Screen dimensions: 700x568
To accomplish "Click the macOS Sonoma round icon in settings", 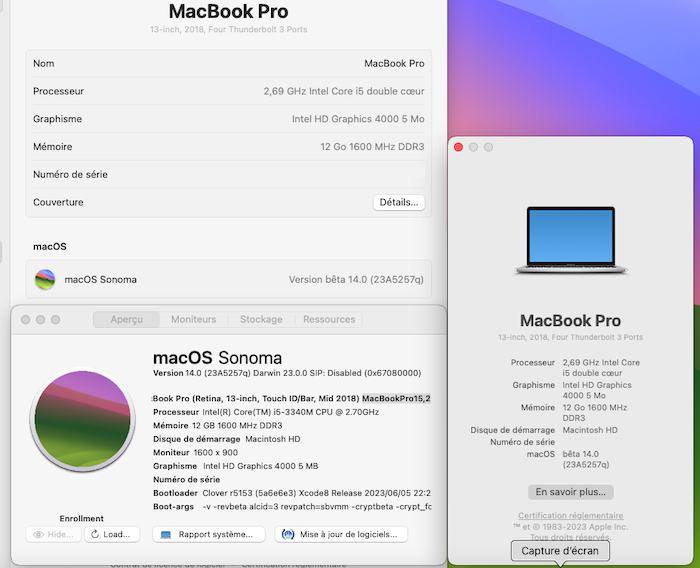I will 45,280.
